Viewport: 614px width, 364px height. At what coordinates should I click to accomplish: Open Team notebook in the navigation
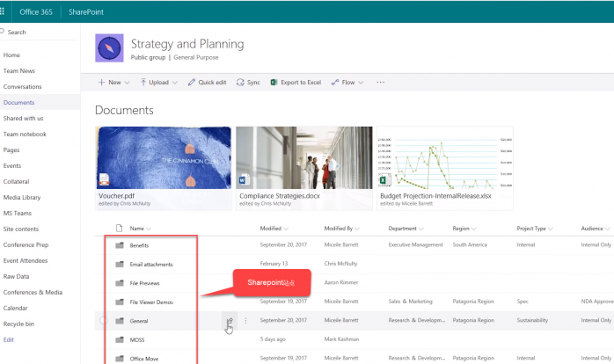click(25, 134)
